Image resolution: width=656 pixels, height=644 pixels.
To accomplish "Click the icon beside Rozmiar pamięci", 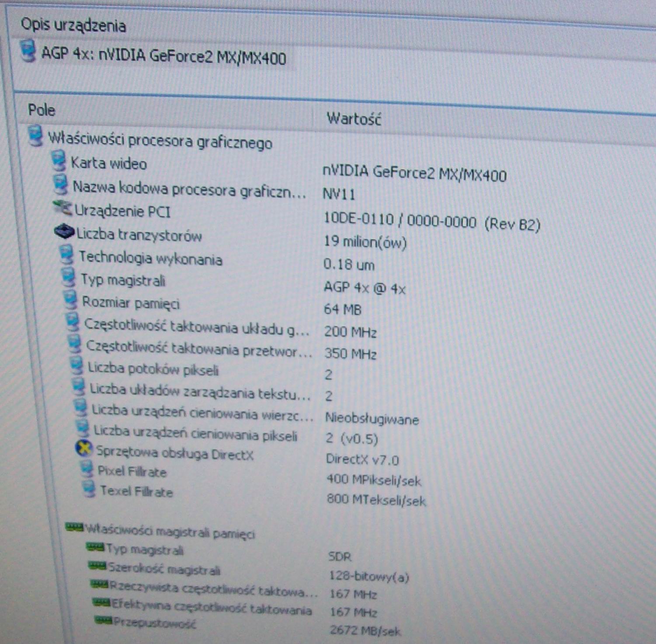I will tap(70, 300).
